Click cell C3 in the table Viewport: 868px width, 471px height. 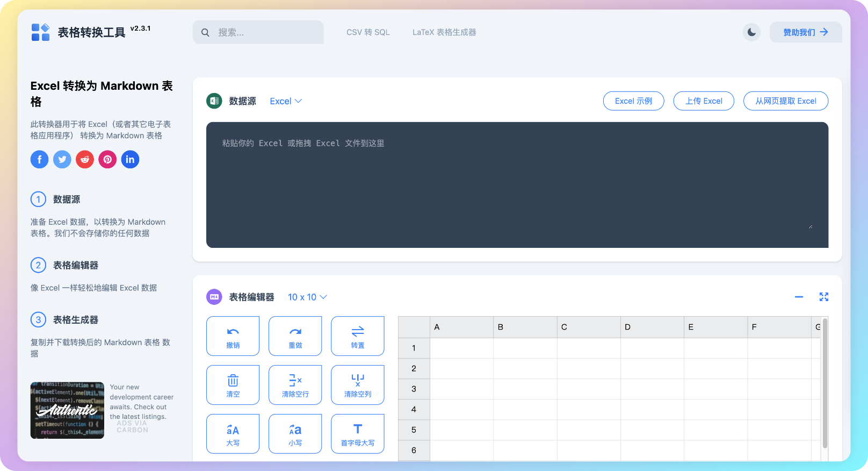[589, 389]
